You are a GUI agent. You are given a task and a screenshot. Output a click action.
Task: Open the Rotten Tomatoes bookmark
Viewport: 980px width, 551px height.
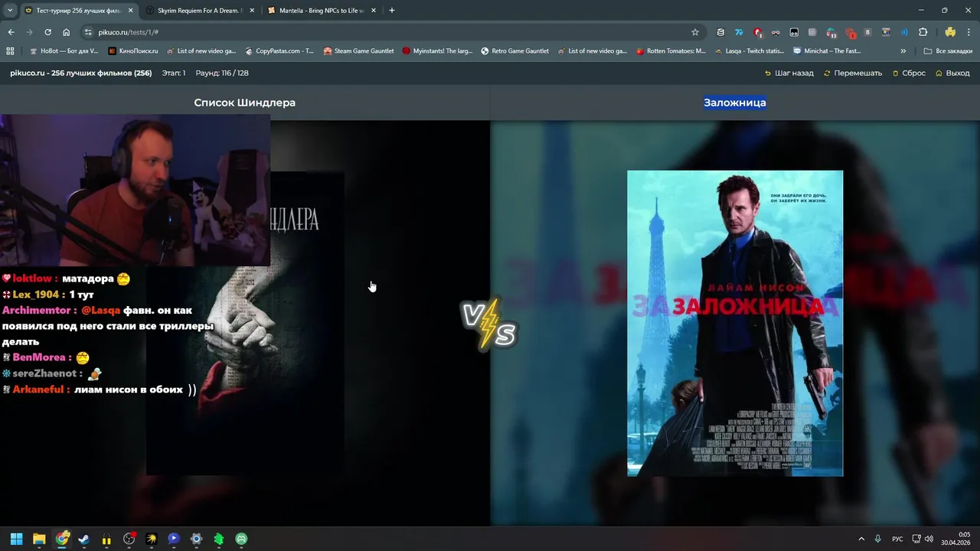pos(671,51)
